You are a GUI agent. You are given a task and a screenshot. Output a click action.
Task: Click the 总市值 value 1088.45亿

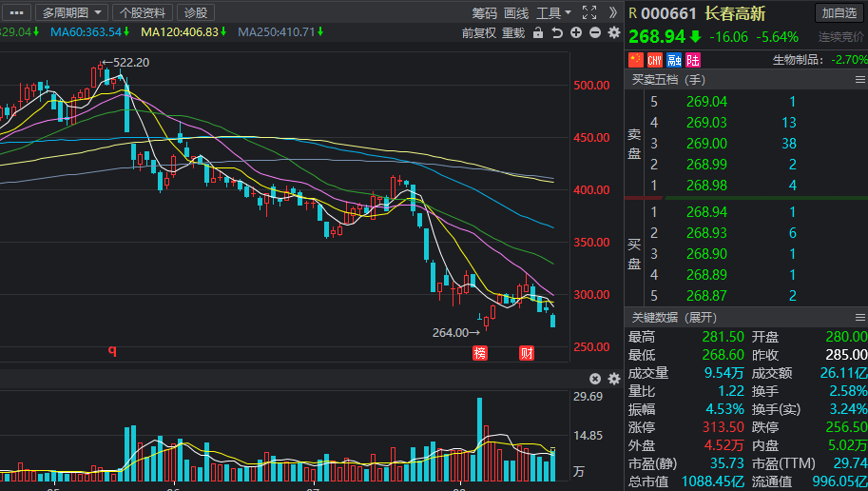(713, 481)
